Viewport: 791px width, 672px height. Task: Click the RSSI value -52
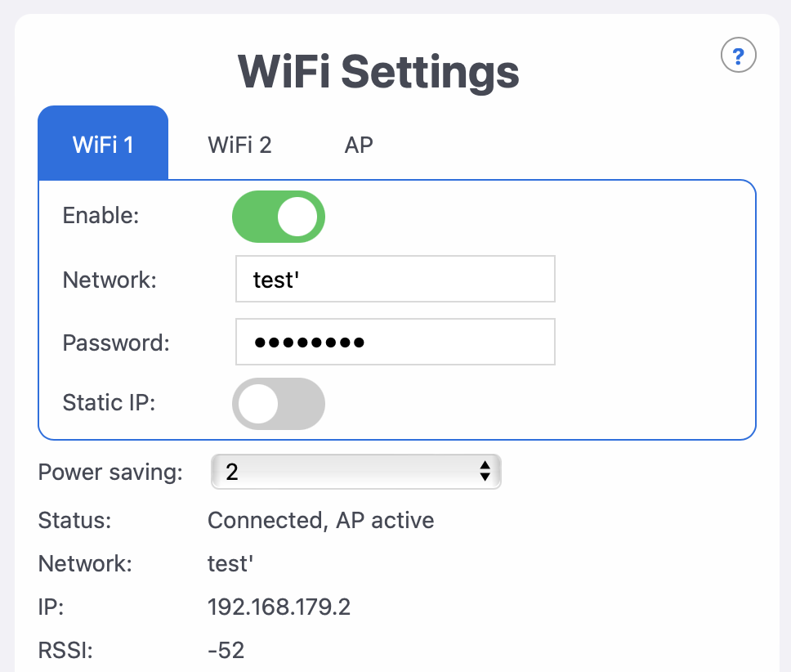pyautogui.click(x=226, y=650)
